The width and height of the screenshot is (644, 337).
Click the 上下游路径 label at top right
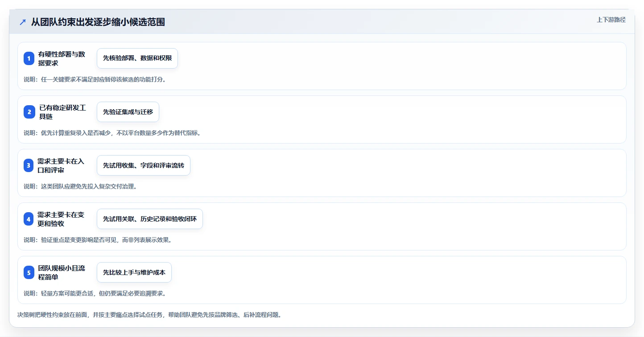point(611,20)
